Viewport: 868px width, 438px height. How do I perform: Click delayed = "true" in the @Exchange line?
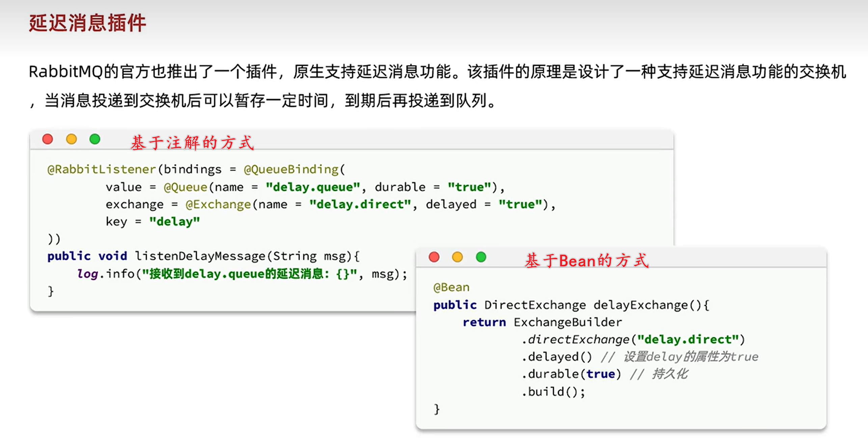coord(484,204)
